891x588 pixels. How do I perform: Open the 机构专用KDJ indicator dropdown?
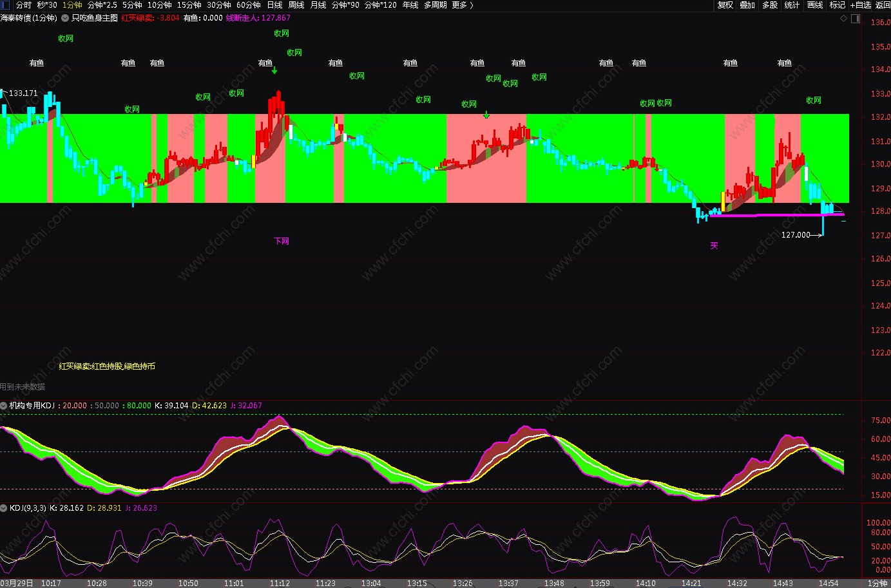(4, 406)
